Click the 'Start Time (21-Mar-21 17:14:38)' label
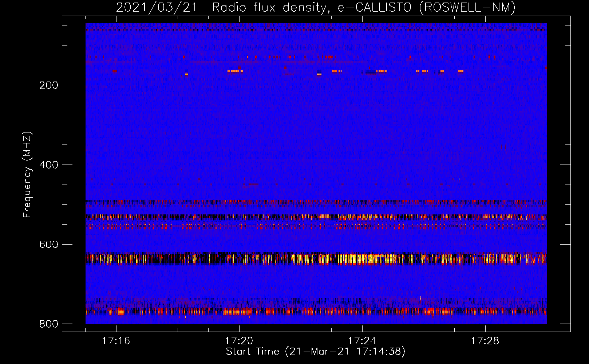The width and height of the screenshot is (589, 364). [x=316, y=352]
